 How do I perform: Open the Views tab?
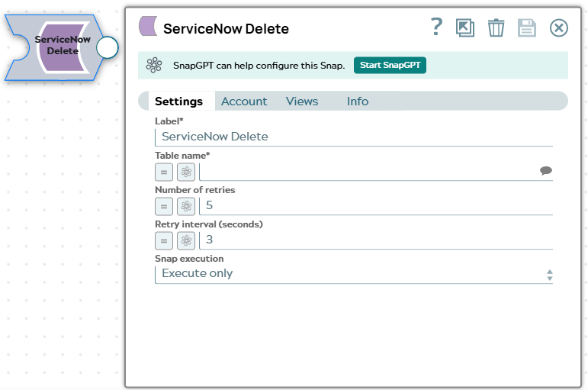click(x=302, y=102)
